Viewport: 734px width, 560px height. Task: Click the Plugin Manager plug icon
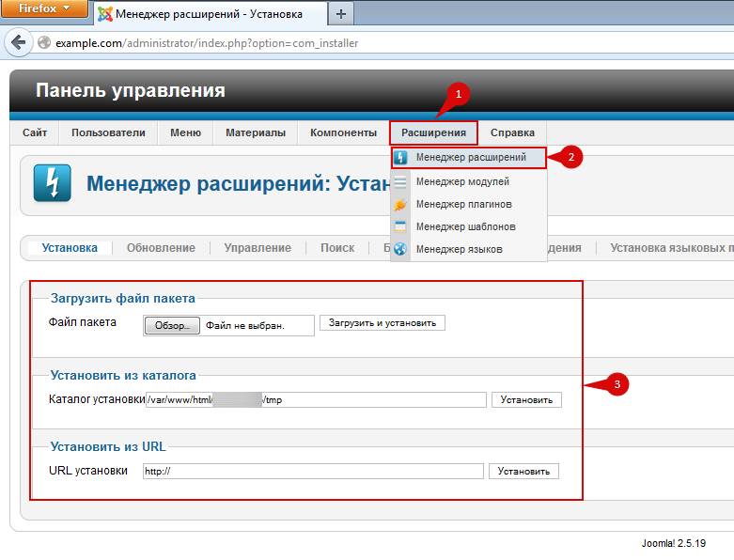(401, 204)
